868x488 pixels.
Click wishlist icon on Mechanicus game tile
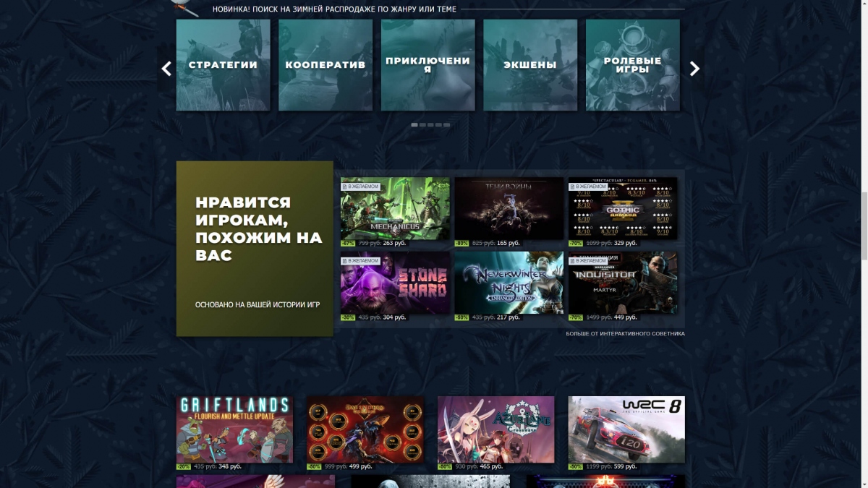pos(359,186)
